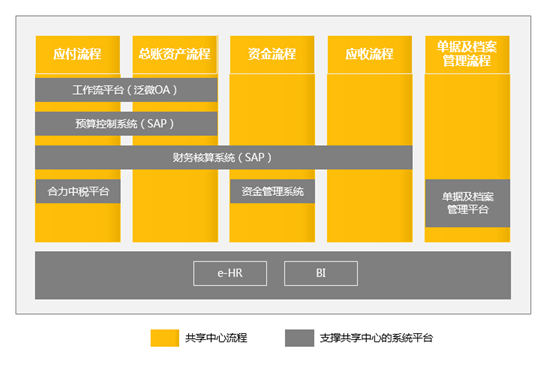Select the 工作流平台（泛微OA）bar
The image size is (558, 366).
click(126, 90)
